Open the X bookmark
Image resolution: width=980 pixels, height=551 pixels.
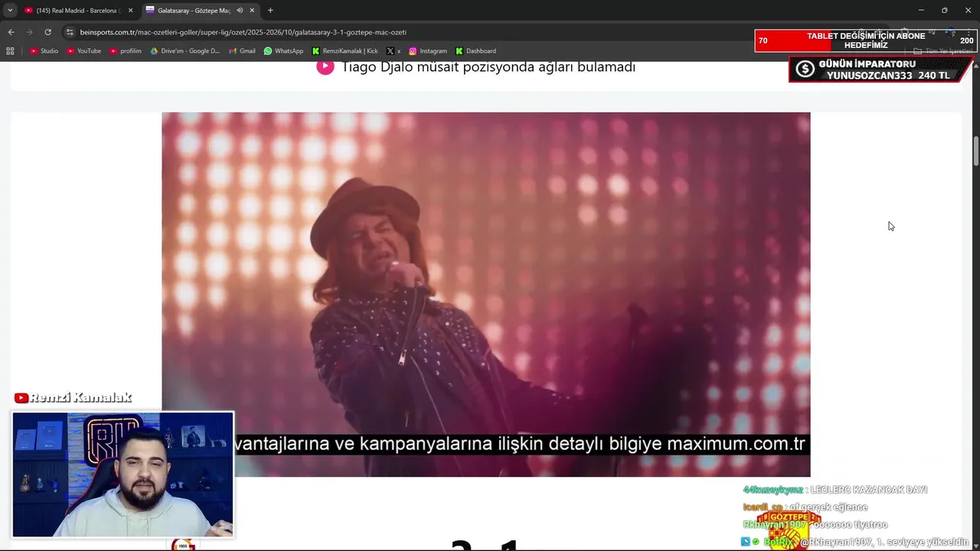click(x=394, y=51)
